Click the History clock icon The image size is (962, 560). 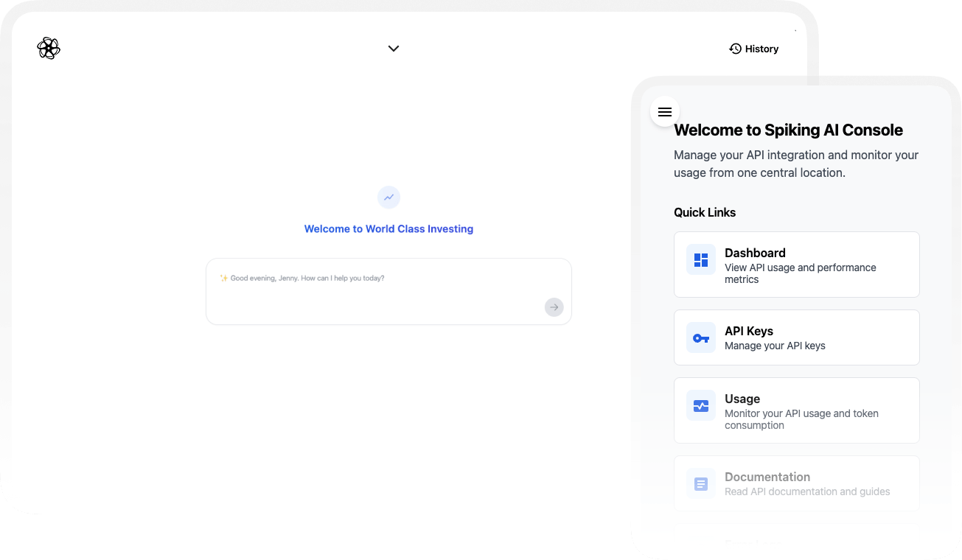coord(735,49)
